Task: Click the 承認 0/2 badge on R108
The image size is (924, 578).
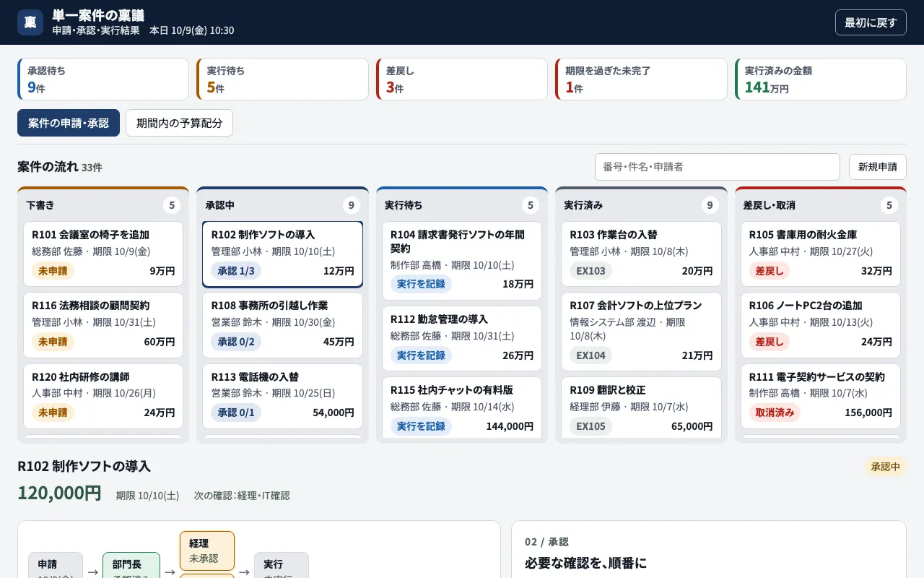Action: point(236,342)
